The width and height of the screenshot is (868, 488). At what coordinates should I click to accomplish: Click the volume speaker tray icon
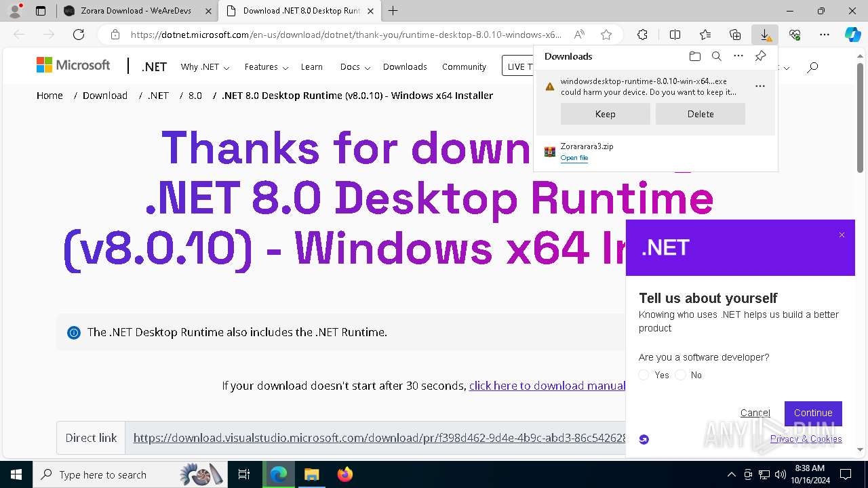[781, 474]
